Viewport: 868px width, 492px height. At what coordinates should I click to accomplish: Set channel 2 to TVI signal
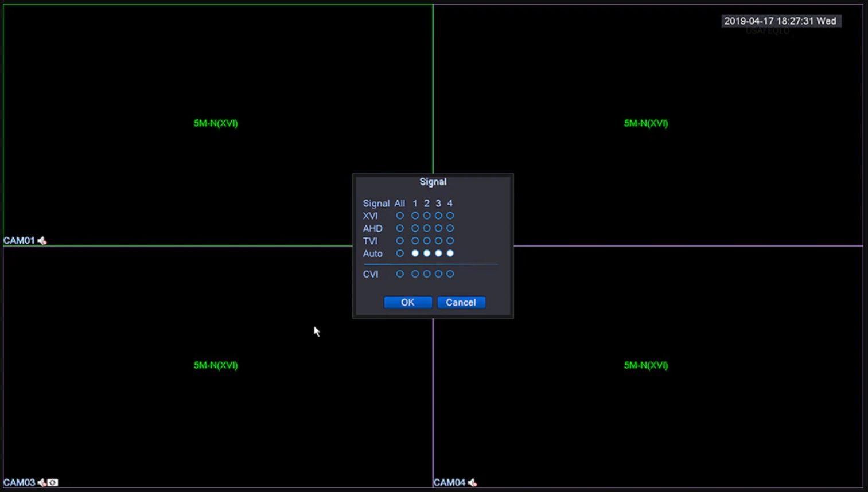(427, 241)
